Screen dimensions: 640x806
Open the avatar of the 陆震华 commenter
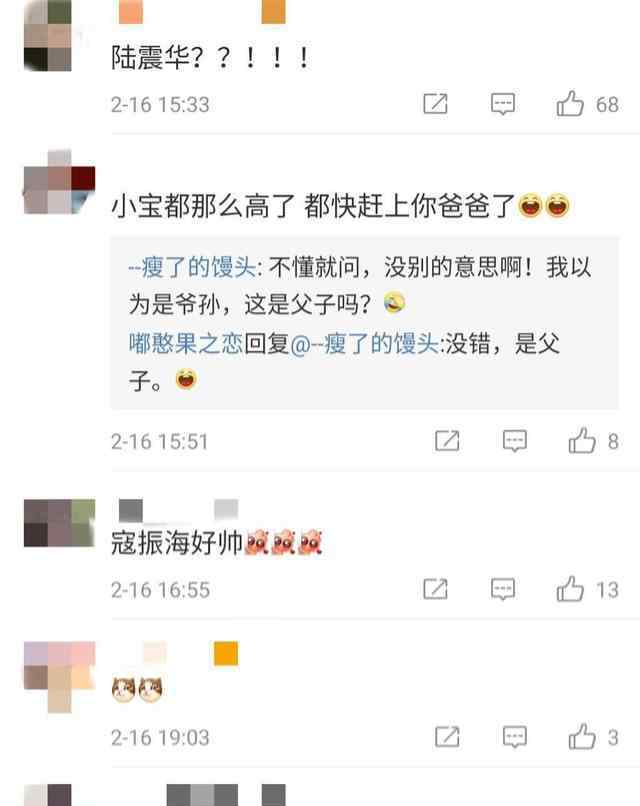tap(48, 35)
